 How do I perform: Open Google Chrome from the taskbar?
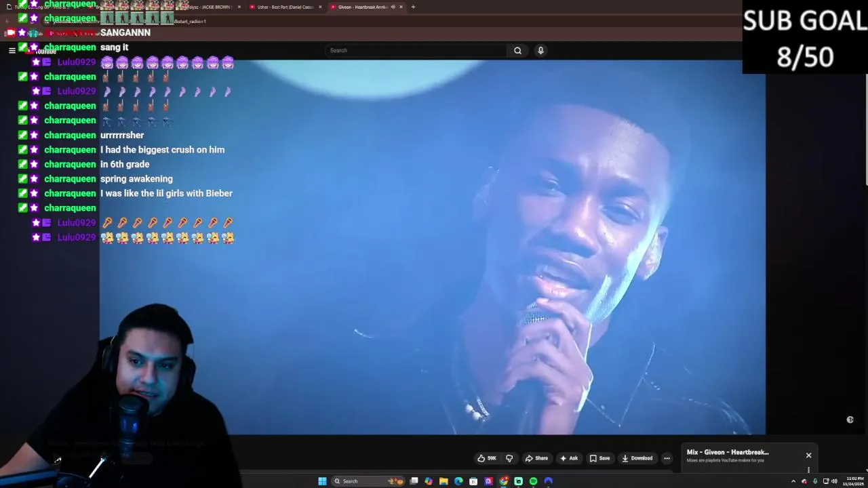(x=504, y=481)
